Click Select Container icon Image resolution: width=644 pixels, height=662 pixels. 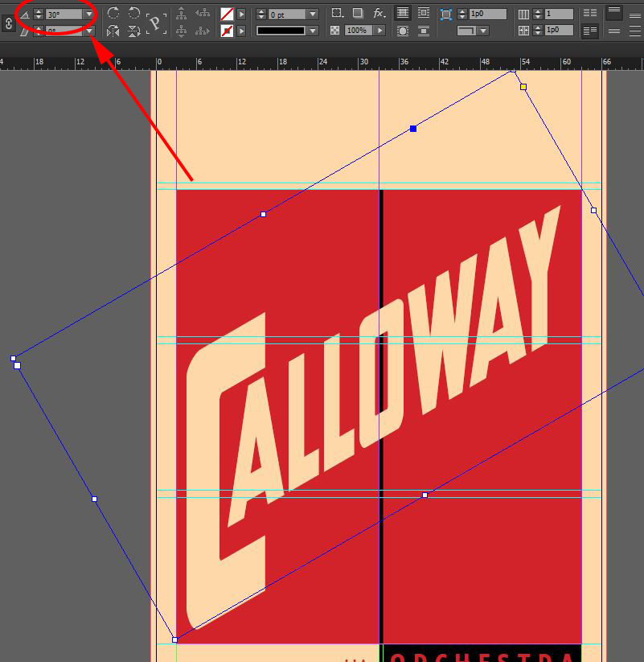[x=183, y=13]
